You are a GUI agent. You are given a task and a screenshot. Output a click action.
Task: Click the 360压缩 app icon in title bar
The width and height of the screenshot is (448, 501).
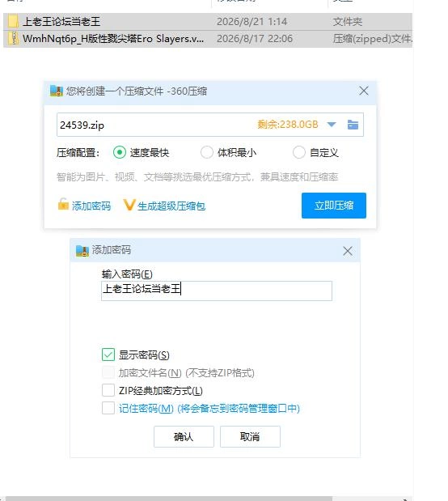click(57, 91)
